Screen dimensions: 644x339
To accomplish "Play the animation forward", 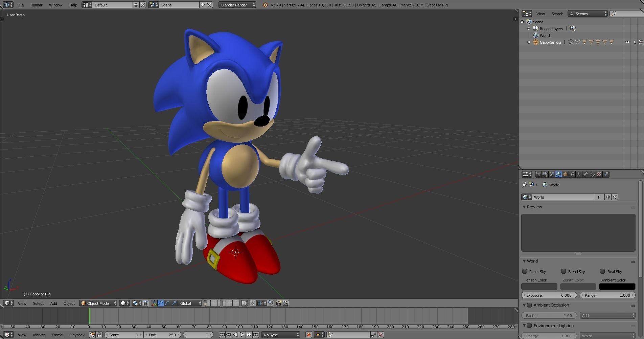I will coord(242,335).
